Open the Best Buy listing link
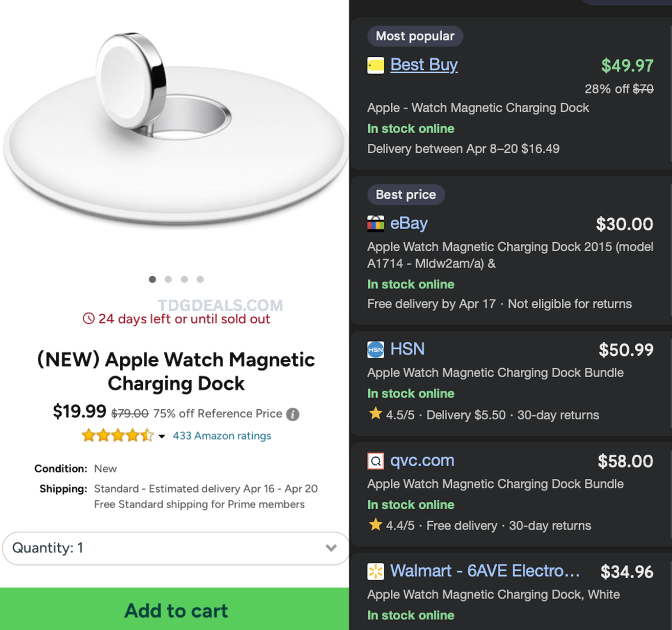The width and height of the screenshot is (672, 630). tap(424, 65)
